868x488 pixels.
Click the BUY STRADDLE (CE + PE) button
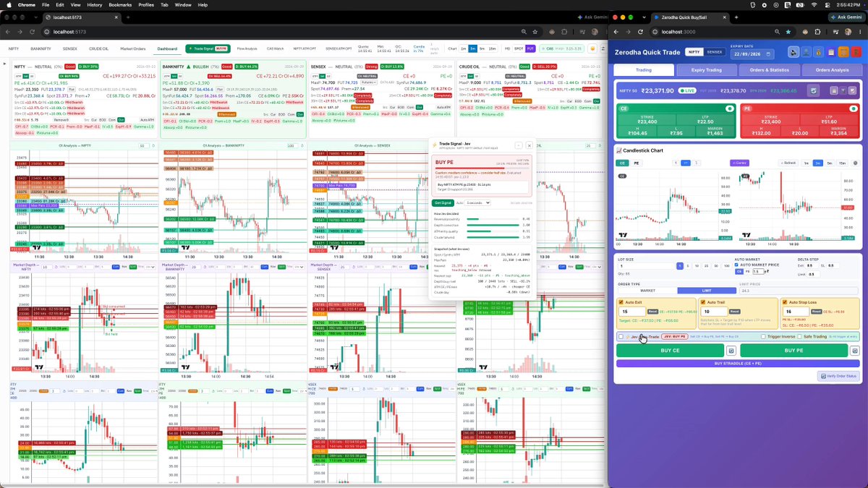(738, 364)
